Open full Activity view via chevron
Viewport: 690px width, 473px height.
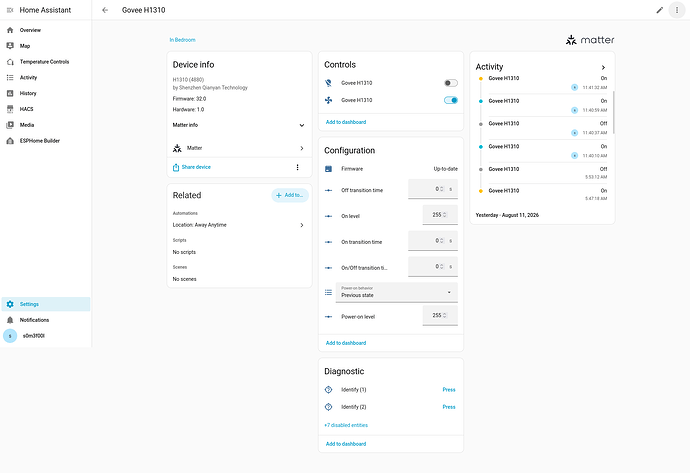[x=603, y=67]
